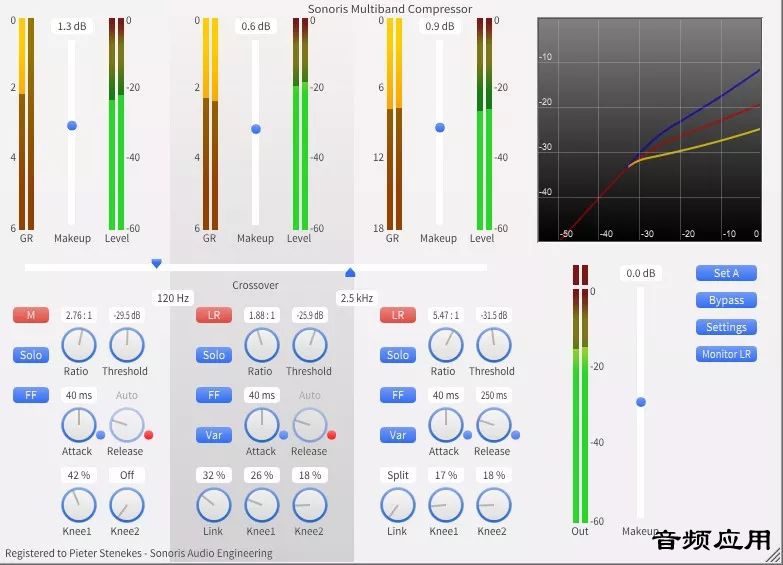Click the low band Threshold knob
Image resolution: width=783 pixels, height=565 pixels.
coord(127,345)
